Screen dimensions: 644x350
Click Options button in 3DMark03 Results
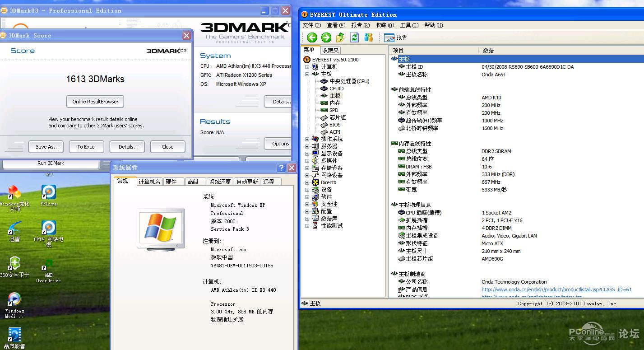pos(278,144)
